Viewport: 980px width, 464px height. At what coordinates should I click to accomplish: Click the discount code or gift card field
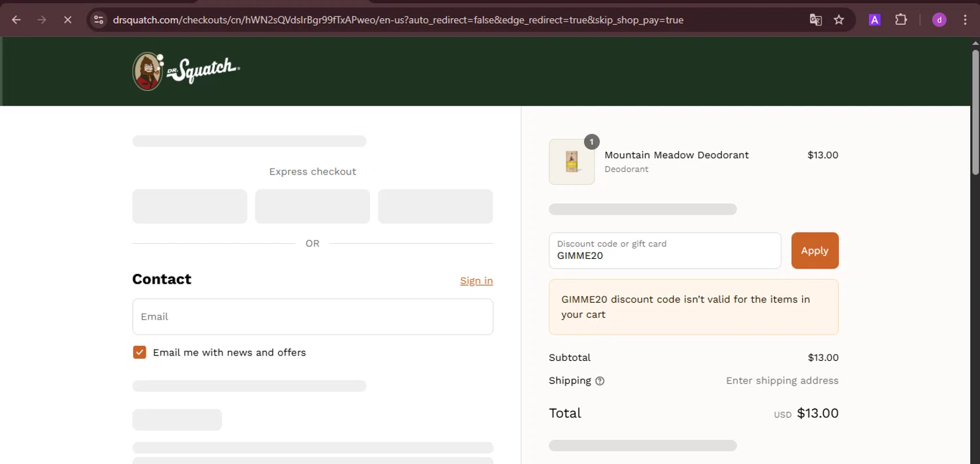(664, 250)
